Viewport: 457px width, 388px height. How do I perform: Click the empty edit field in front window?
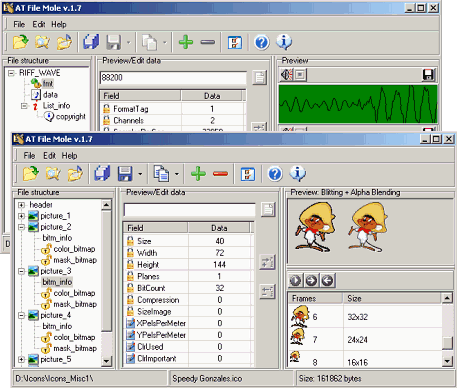tap(189, 210)
